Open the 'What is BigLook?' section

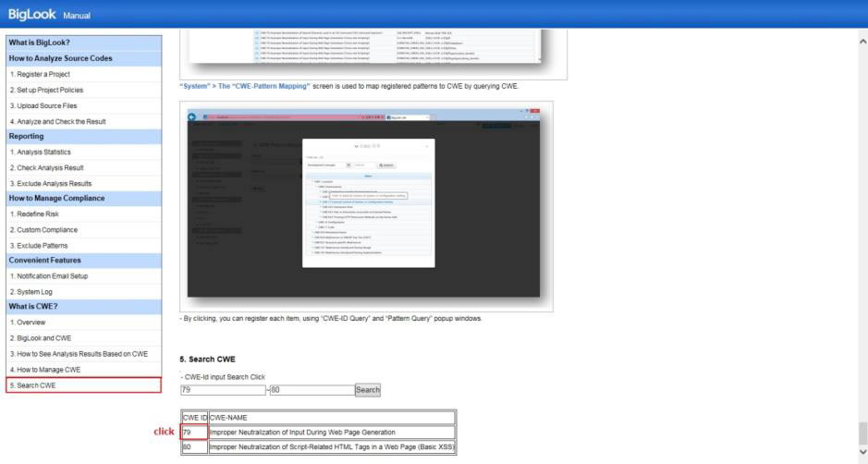[x=83, y=43]
